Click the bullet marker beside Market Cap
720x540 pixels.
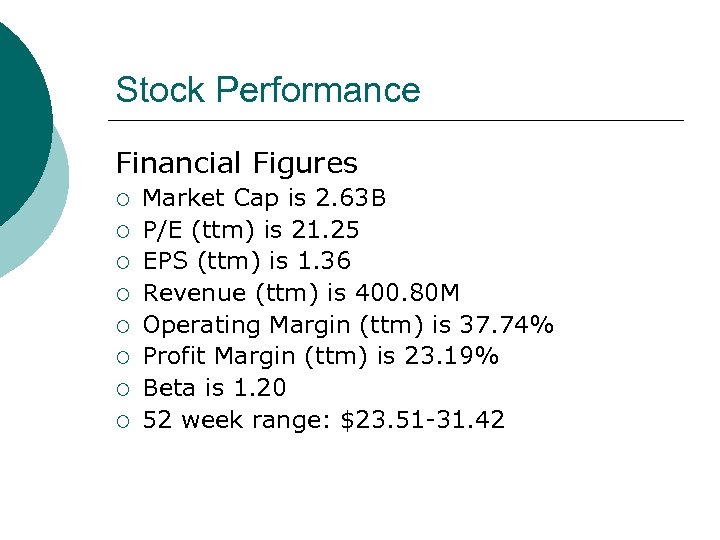click(122, 200)
